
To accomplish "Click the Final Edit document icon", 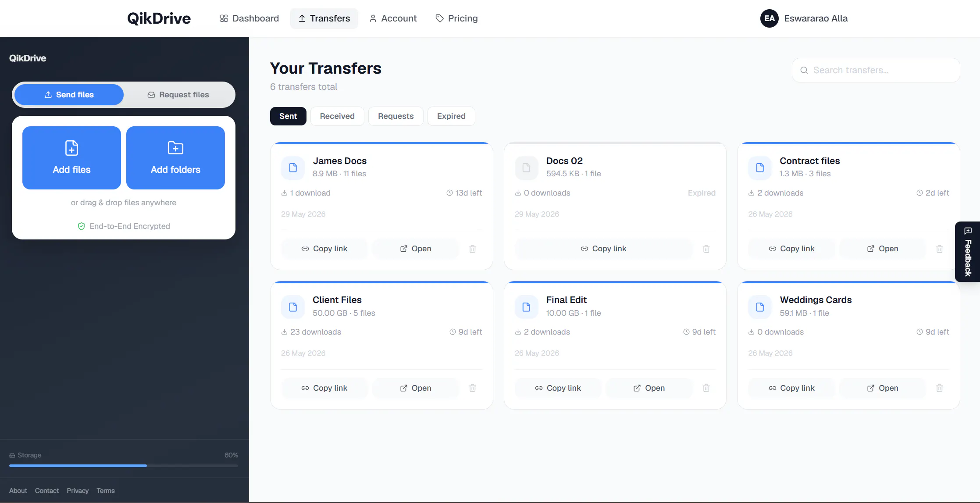I will tap(526, 307).
